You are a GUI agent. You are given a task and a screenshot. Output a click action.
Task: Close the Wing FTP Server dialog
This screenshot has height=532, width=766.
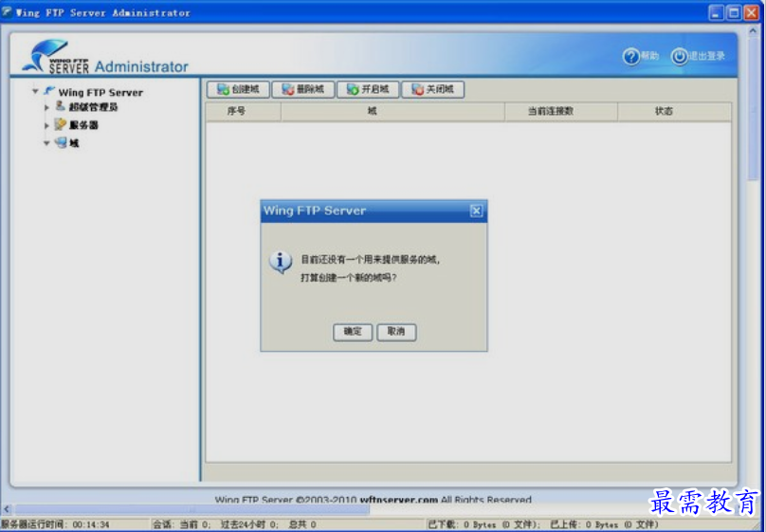point(476,211)
